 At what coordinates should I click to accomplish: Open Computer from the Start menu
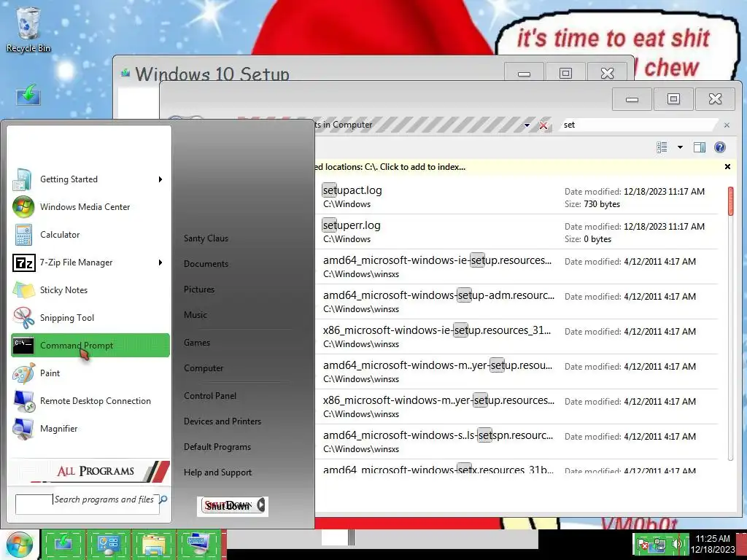coord(204,368)
